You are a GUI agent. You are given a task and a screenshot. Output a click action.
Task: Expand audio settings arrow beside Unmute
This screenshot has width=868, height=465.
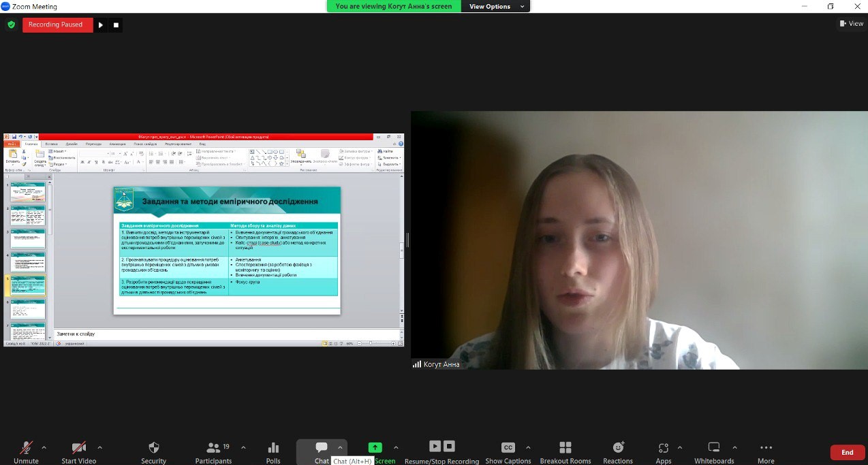(44, 447)
